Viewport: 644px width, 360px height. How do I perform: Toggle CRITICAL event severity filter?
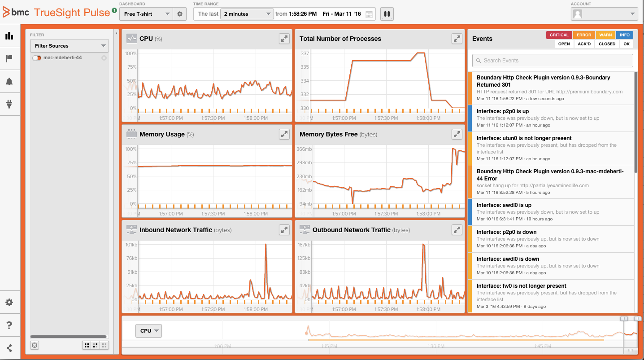coord(559,35)
